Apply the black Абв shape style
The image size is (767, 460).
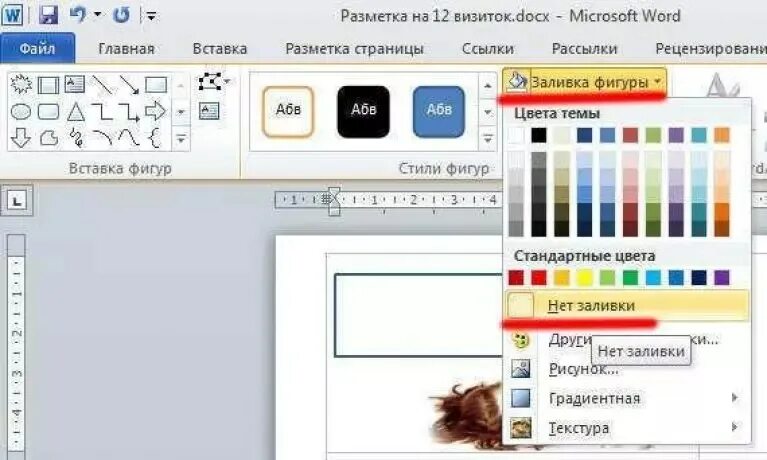click(x=363, y=112)
